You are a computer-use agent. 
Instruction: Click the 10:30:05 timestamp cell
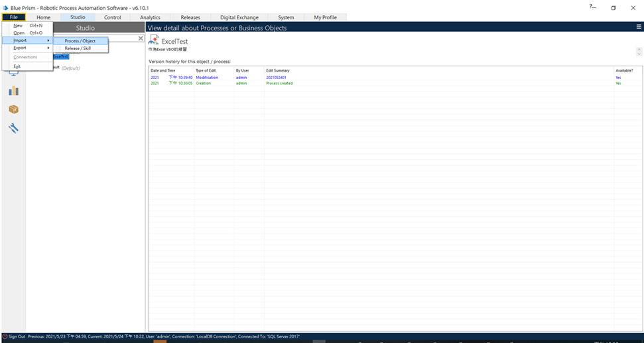coord(171,84)
